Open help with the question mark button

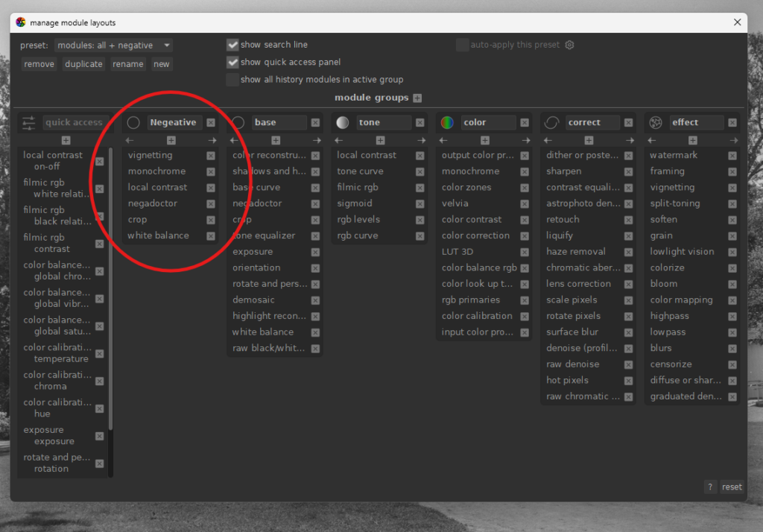[710, 487]
